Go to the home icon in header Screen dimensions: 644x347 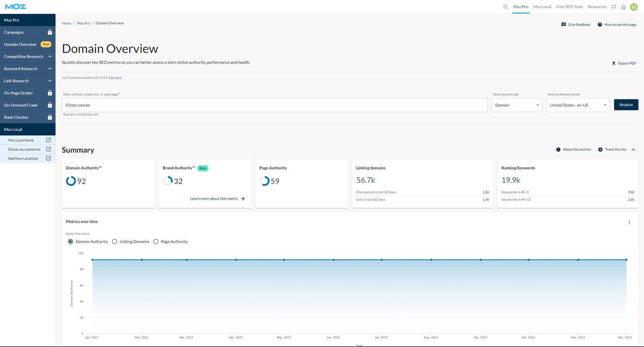pos(623,7)
